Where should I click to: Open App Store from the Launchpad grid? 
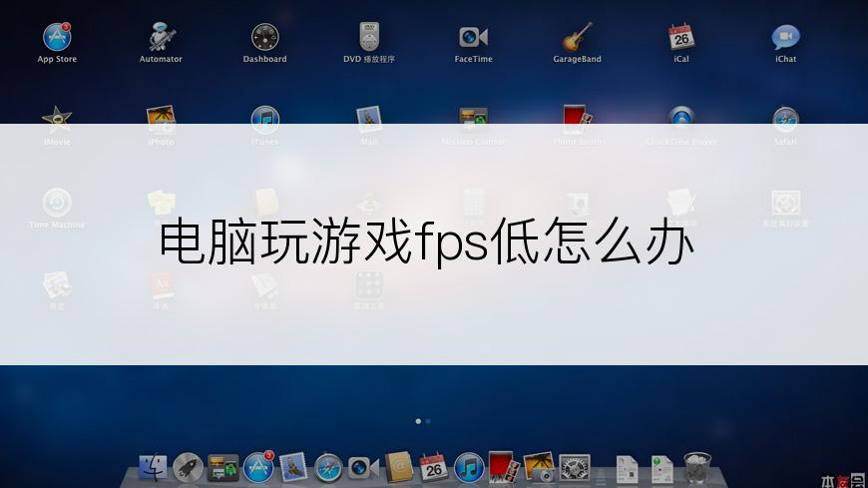[x=57, y=37]
